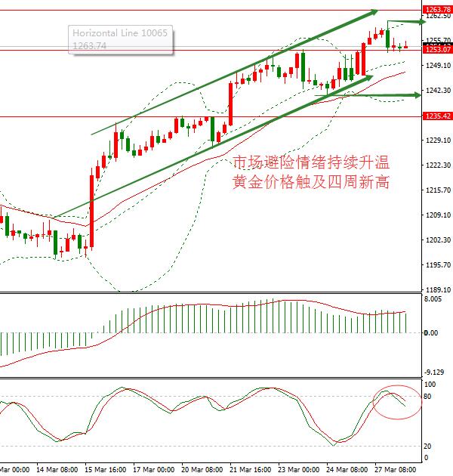Click the 17 Mar 00:00 time label

pos(153,470)
